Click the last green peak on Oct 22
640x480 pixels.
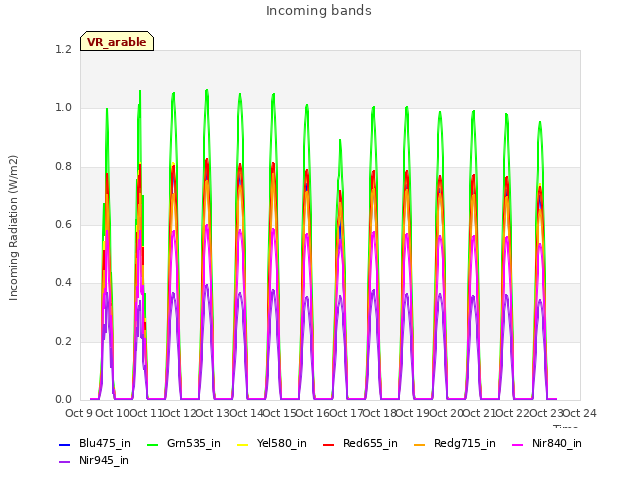pos(540,122)
